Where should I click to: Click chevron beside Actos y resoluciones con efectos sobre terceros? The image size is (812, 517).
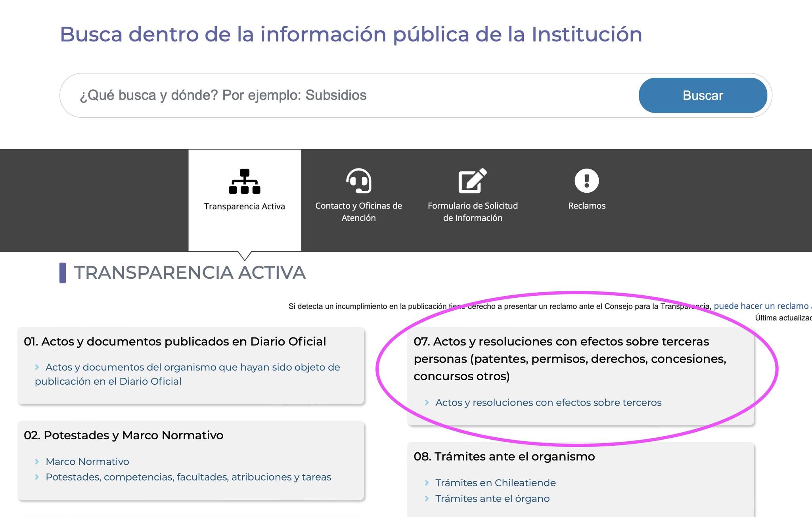click(427, 402)
